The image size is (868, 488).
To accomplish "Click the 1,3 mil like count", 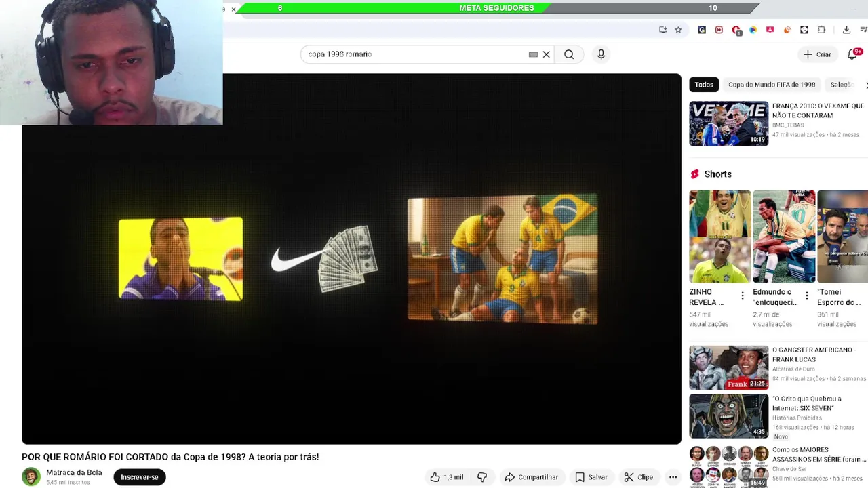I will (454, 477).
